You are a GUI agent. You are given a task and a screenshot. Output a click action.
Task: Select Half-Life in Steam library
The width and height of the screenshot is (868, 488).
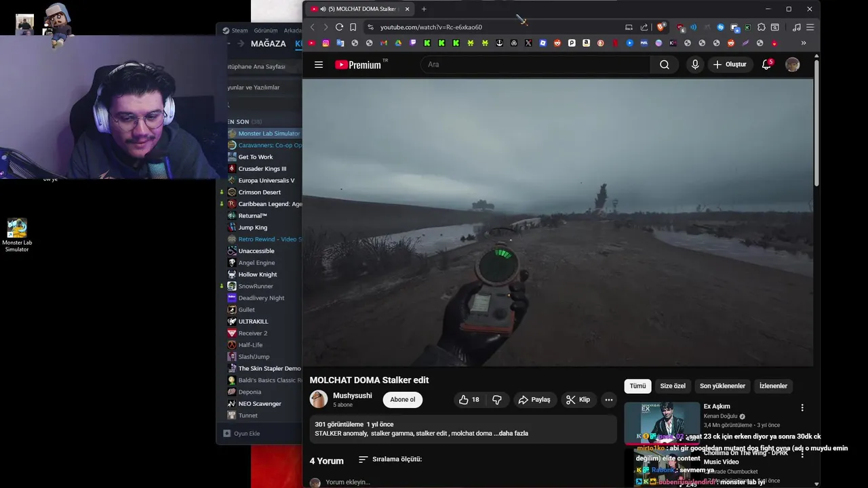pos(250,345)
